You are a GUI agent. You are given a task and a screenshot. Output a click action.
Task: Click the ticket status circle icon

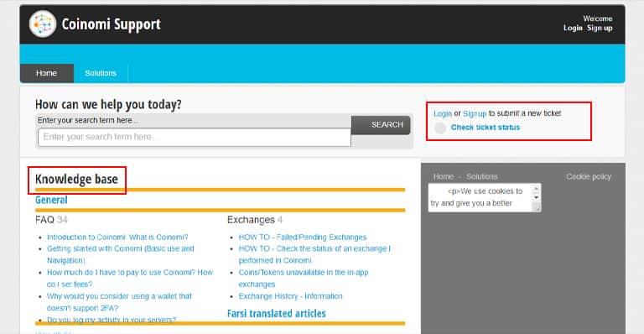point(440,128)
